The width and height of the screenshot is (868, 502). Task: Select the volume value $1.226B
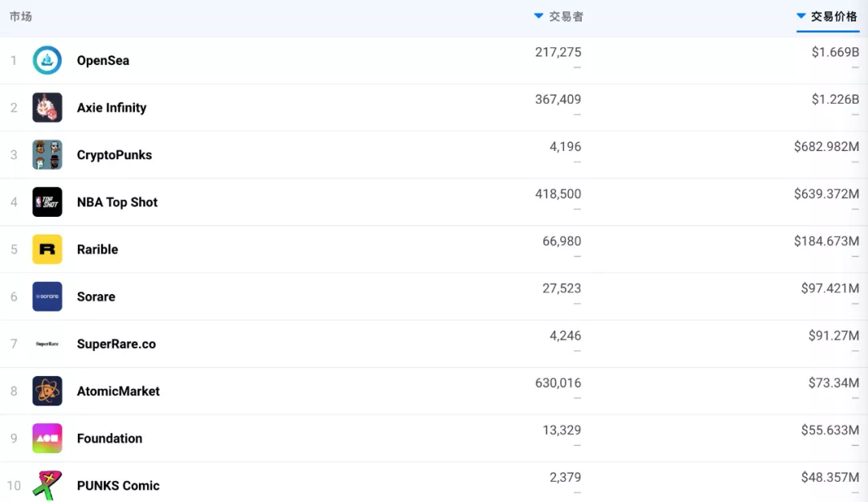point(835,99)
